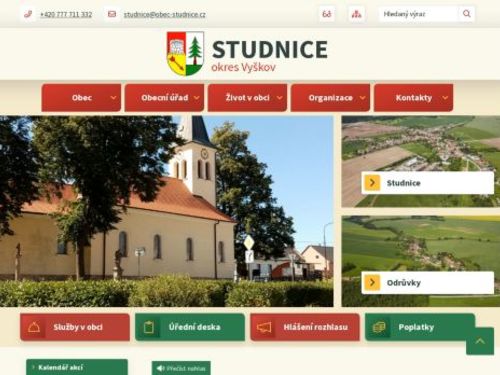
Task: Click the Hledaný výraz search field
Action: click(419, 14)
